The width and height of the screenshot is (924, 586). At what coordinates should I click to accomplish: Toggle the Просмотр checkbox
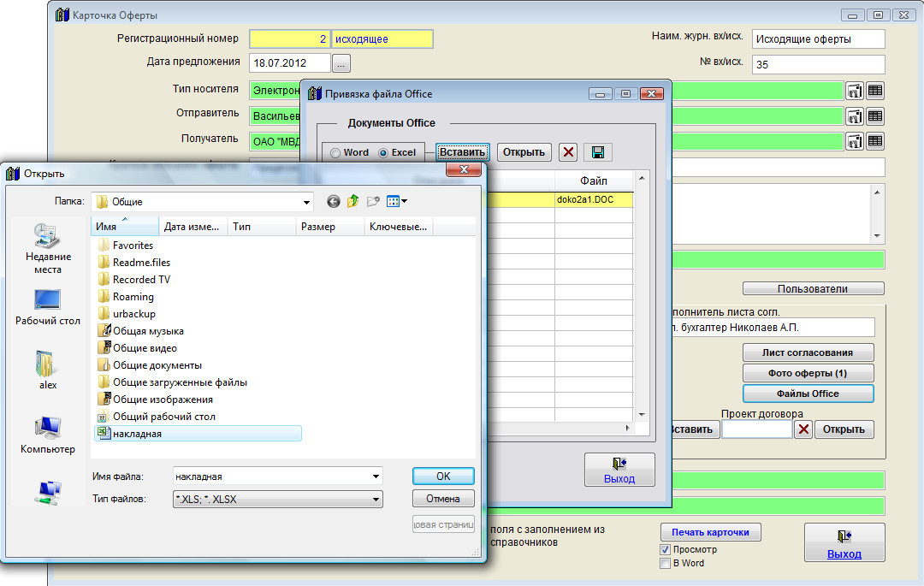pos(666,549)
